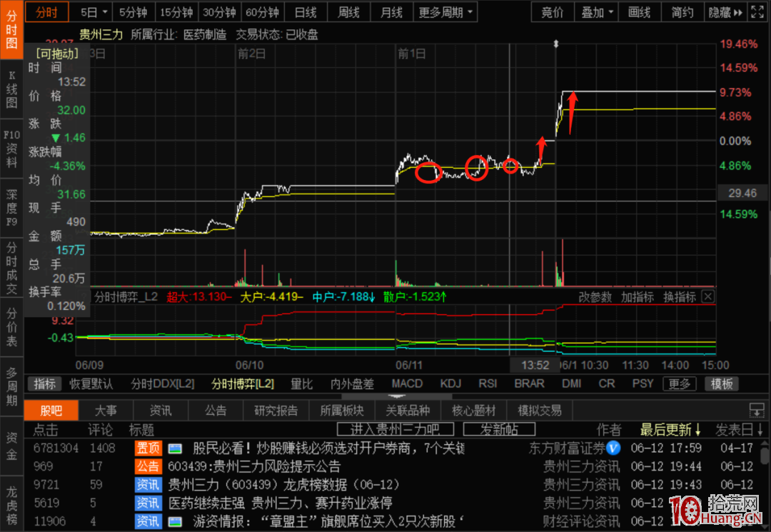Viewport: 771px width, 532px height.
Task: Switch to 60分钟 period
Action: [263, 12]
